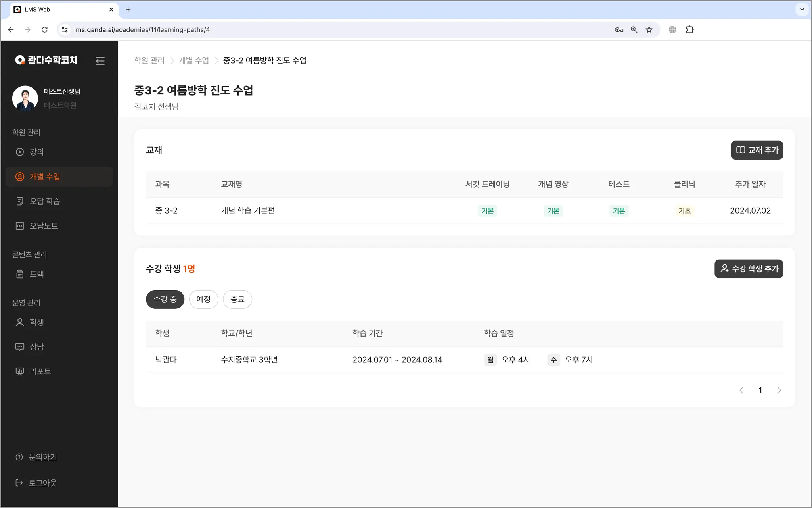Switch to the 종료 filter tab
Image resolution: width=812 pixels, height=508 pixels.
coord(237,299)
